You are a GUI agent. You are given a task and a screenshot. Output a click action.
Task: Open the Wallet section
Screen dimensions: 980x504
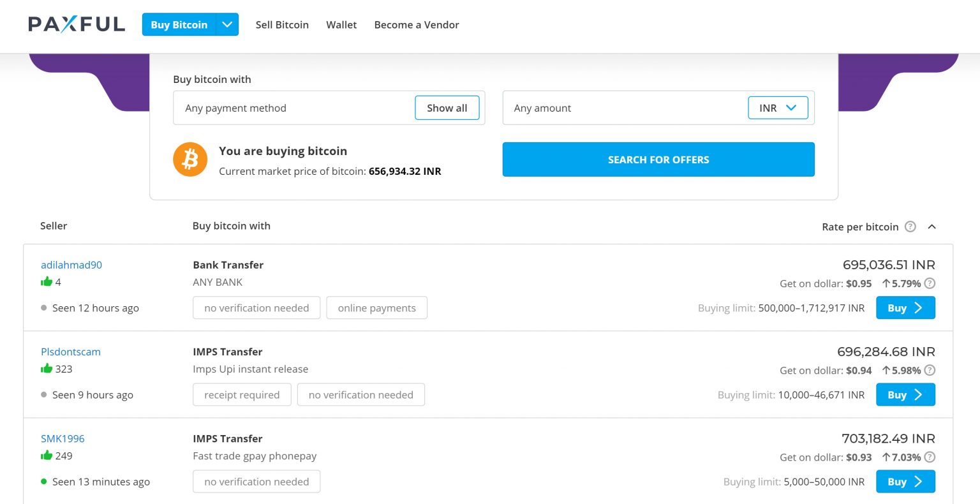point(341,24)
